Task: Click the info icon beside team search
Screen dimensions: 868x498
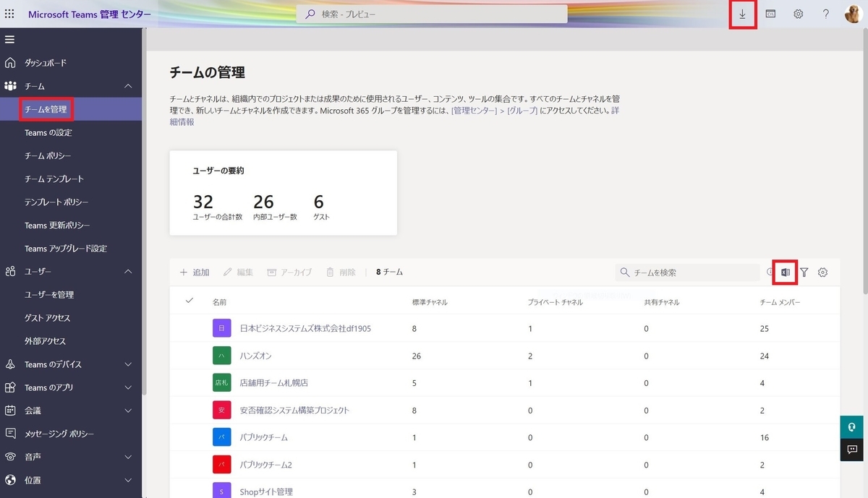Action: (770, 272)
